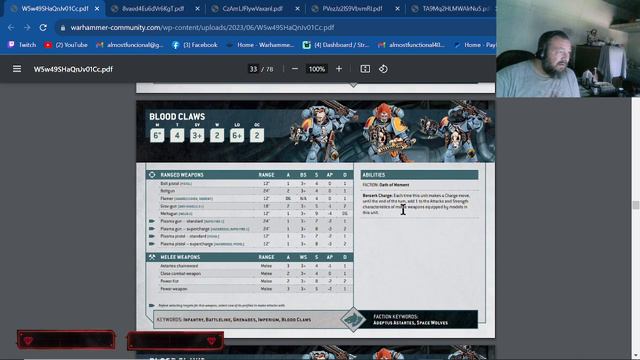
Task: Click the browser forward arrow
Action: pyautogui.click(x=27, y=27)
